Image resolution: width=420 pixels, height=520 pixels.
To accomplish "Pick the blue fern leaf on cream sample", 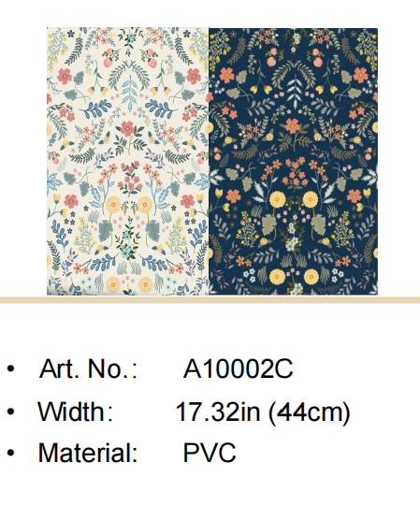I will pos(129,89).
